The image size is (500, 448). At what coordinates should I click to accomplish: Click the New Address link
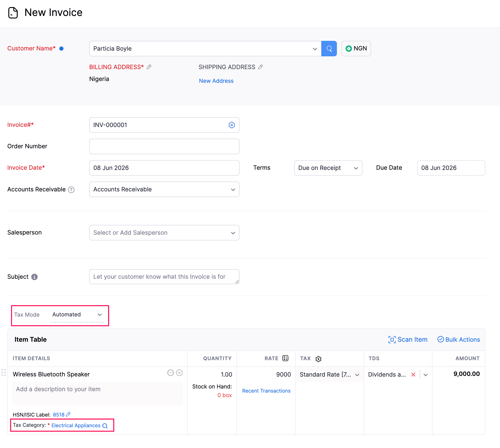coord(216,81)
